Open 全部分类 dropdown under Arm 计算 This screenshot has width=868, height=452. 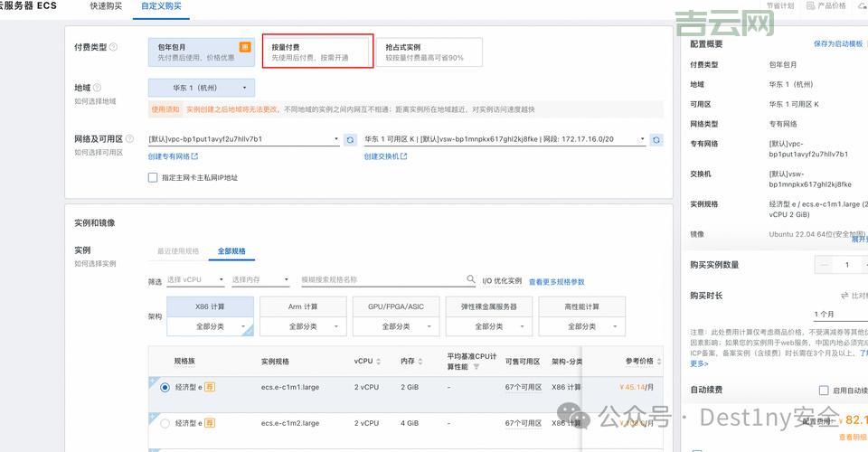pyautogui.click(x=303, y=326)
